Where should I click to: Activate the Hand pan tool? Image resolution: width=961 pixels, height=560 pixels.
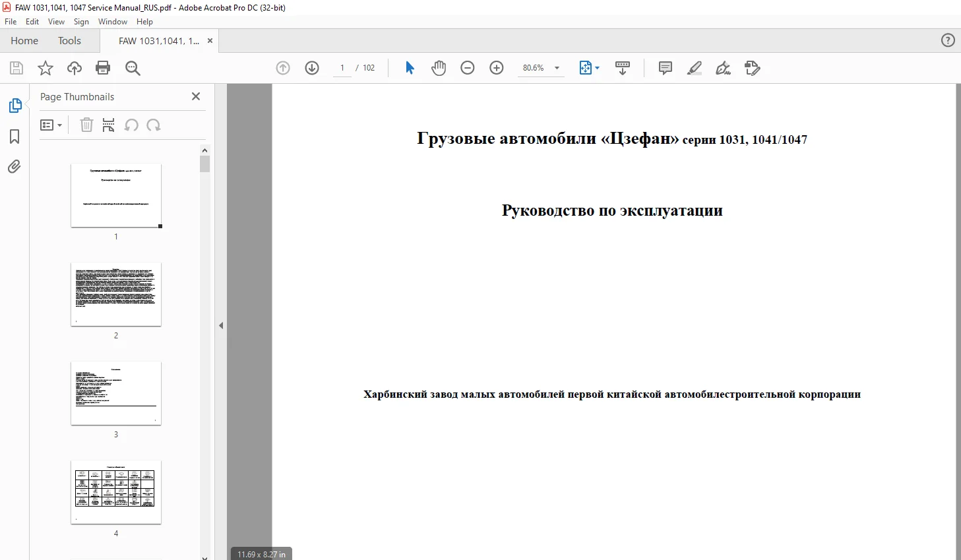pyautogui.click(x=439, y=68)
